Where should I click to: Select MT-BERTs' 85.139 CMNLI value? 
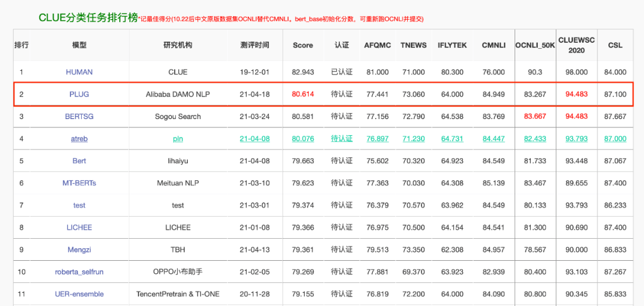click(494, 183)
